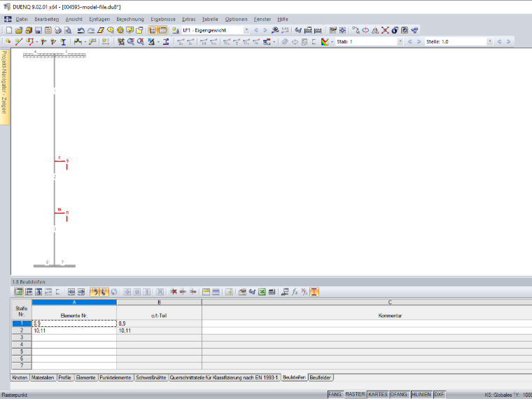The image size is (532, 399).
Task: Toggle the DXF status button
Action: 439,395
